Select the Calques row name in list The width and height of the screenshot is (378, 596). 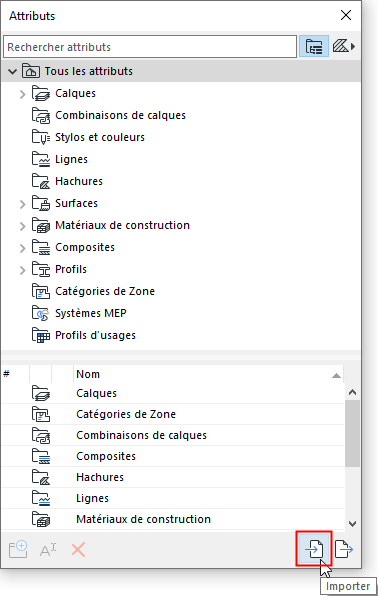[96, 393]
